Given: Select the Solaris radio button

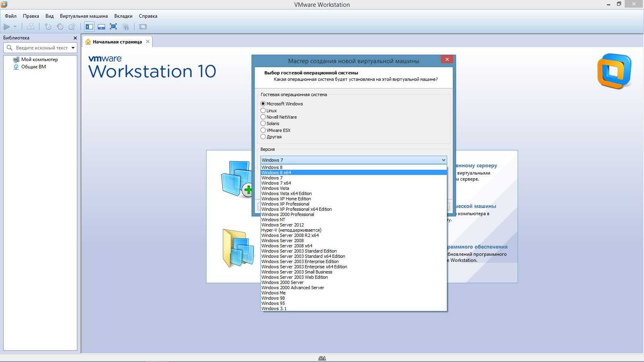Looking at the screenshot, I should coord(263,123).
